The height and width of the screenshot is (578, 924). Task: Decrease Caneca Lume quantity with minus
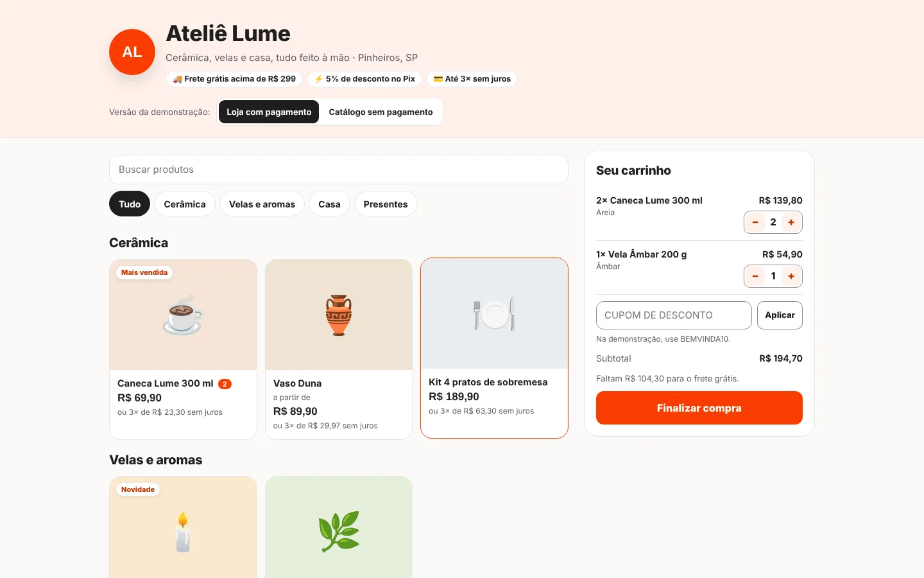tap(755, 222)
